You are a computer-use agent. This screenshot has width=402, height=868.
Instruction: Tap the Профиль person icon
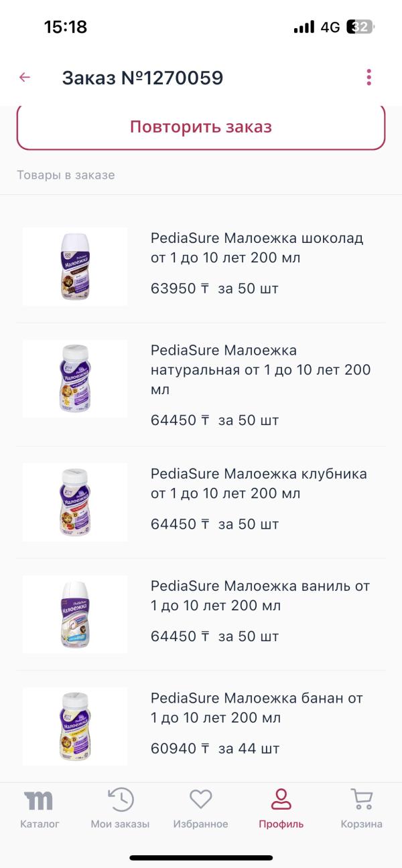(x=281, y=800)
